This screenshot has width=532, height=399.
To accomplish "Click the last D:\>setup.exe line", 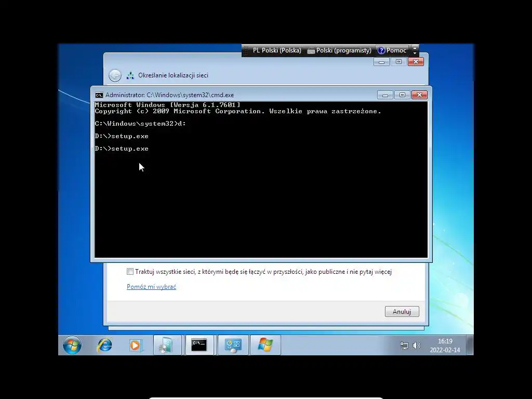I will pos(122,149).
